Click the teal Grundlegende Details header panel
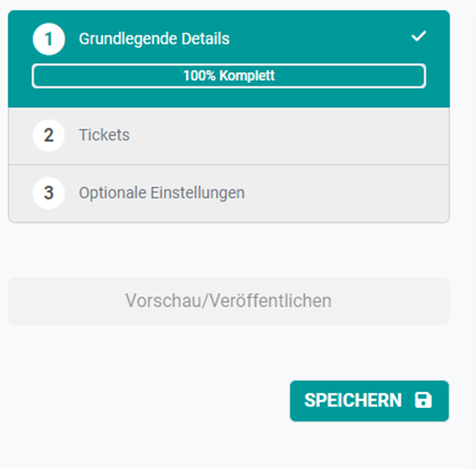 click(229, 59)
